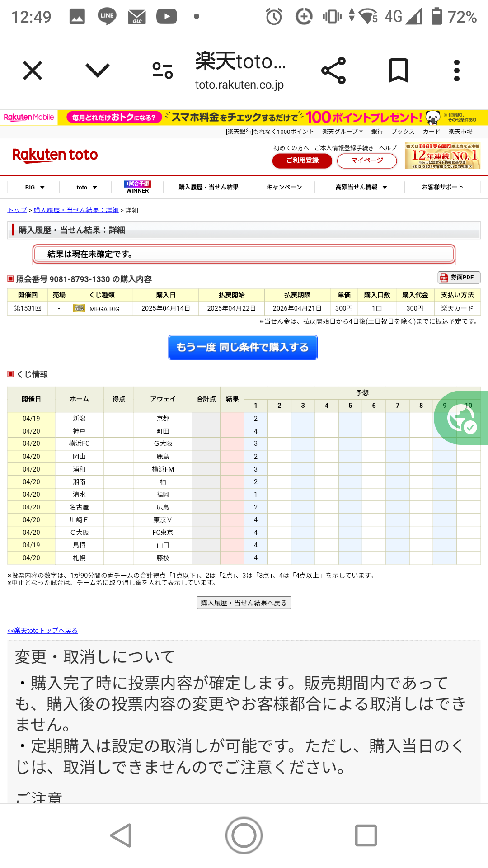Open マイページ

(367, 160)
